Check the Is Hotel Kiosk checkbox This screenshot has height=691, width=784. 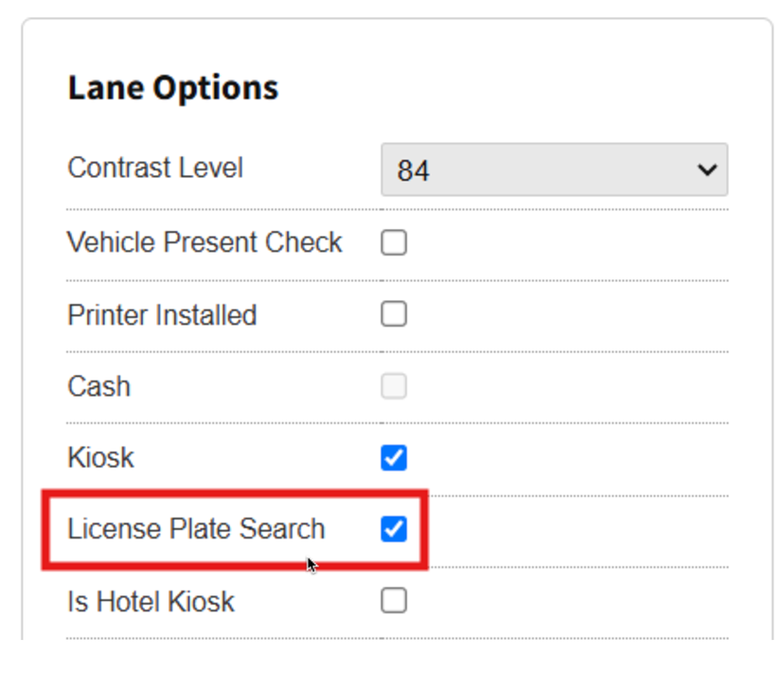394,601
